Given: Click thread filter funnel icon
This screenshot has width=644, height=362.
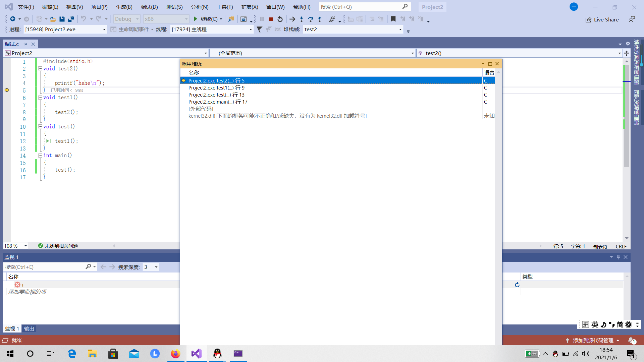Looking at the screenshot, I should coord(259,29).
